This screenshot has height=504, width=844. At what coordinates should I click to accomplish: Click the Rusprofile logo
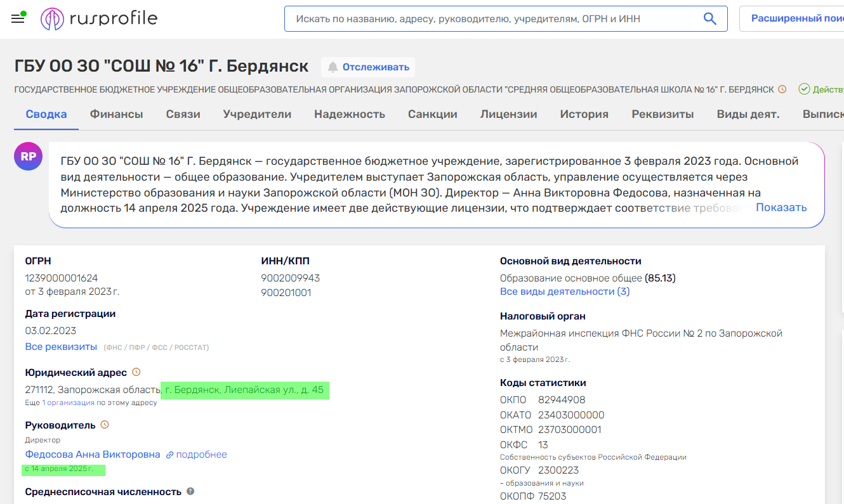click(x=98, y=18)
